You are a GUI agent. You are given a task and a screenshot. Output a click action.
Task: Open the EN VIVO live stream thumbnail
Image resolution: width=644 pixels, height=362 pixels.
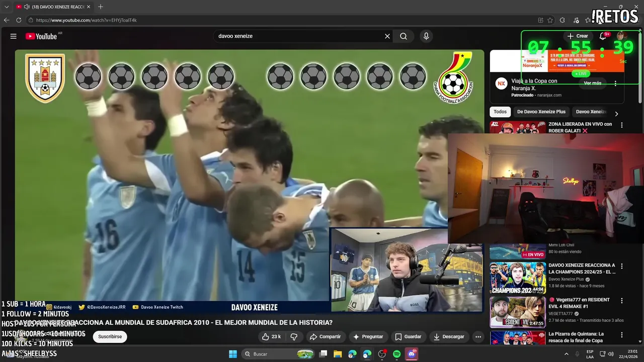(x=518, y=251)
